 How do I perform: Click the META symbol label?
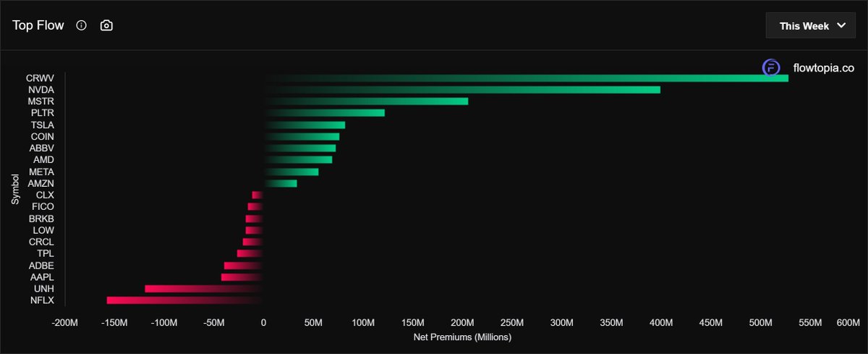(x=41, y=172)
